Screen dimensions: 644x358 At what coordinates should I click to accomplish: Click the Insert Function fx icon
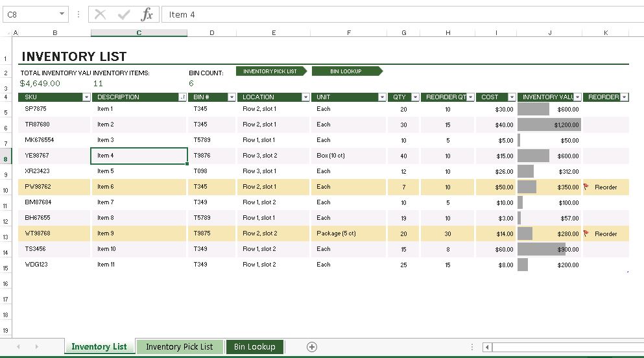pyautogui.click(x=147, y=14)
